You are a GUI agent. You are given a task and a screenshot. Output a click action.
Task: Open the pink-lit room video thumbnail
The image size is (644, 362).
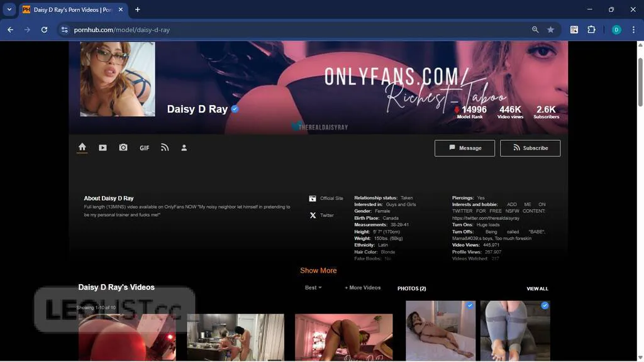pos(344,337)
